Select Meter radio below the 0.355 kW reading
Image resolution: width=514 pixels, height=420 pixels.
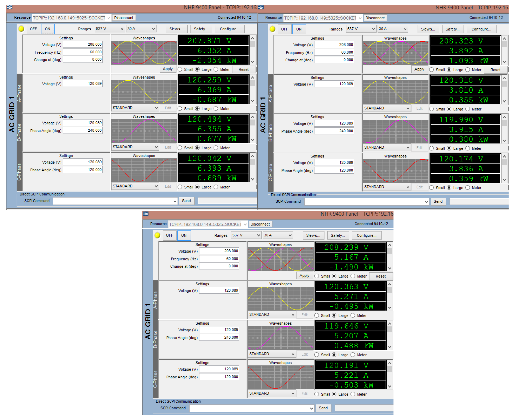pyautogui.click(x=467, y=109)
